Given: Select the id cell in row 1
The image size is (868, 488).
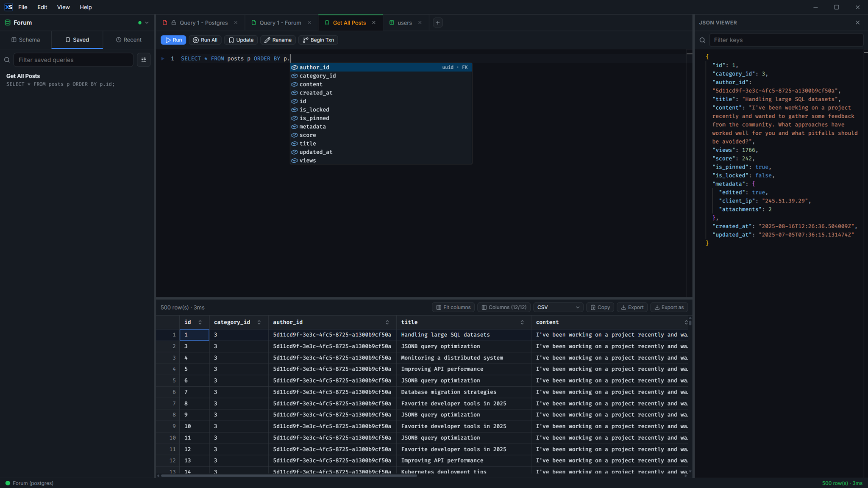Looking at the screenshot, I should 195,335.
